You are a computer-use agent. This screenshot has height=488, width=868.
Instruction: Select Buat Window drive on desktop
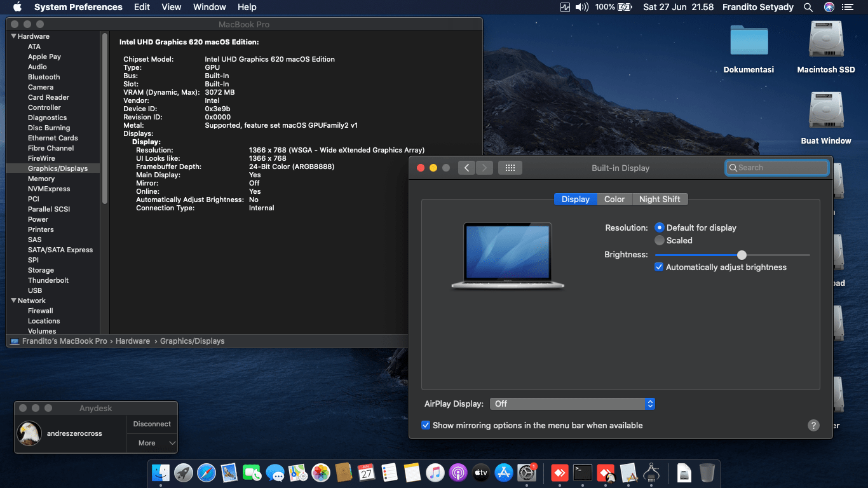[x=826, y=111]
